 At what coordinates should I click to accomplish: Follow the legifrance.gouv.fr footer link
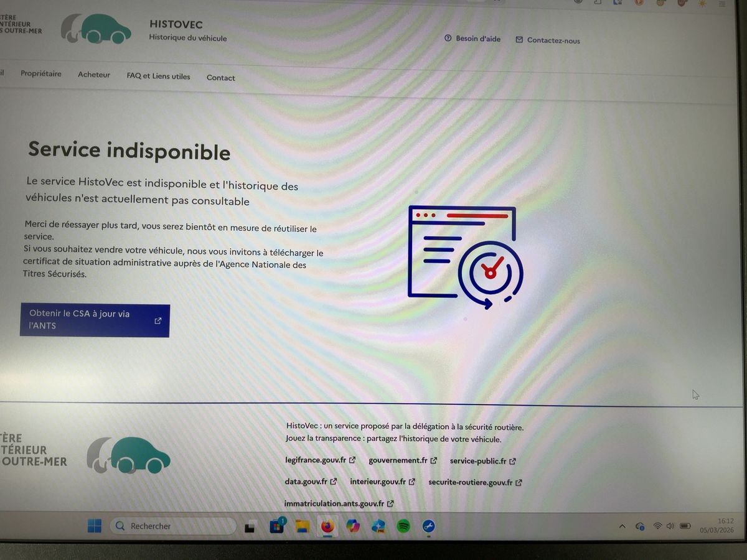(320, 460)
